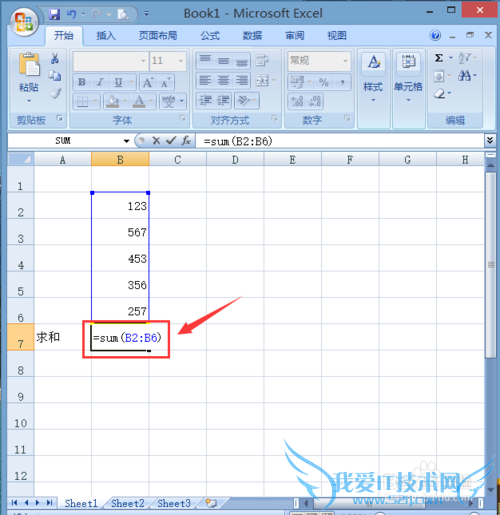Open fill color dropdown arrow
Screen dimensions: 500x515
(x=125, y=101)
